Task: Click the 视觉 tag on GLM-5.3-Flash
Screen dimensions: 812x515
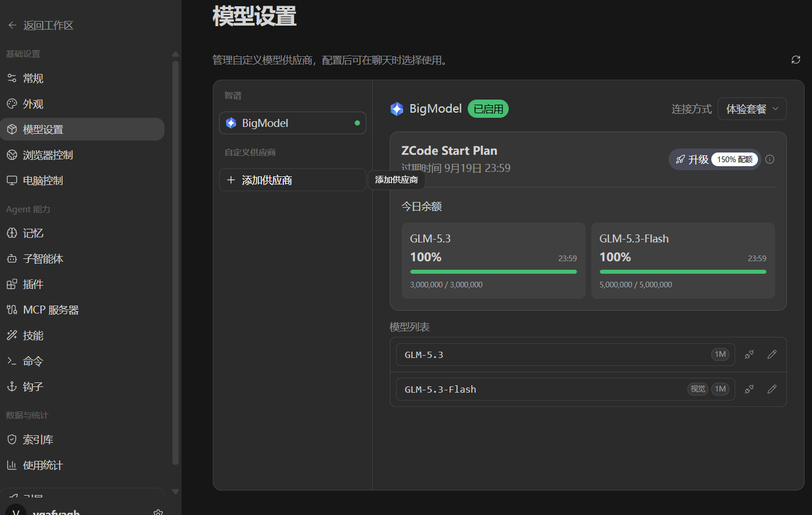Action: click(x=698, y=389)
